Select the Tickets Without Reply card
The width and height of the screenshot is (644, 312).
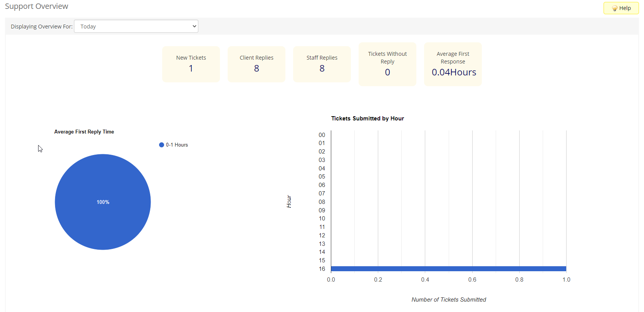tap(387, 64)
